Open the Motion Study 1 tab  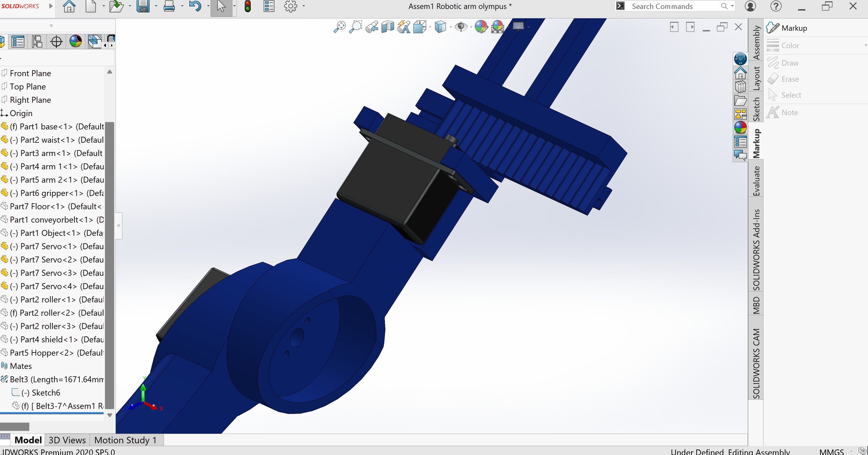(x=125, y=440)
